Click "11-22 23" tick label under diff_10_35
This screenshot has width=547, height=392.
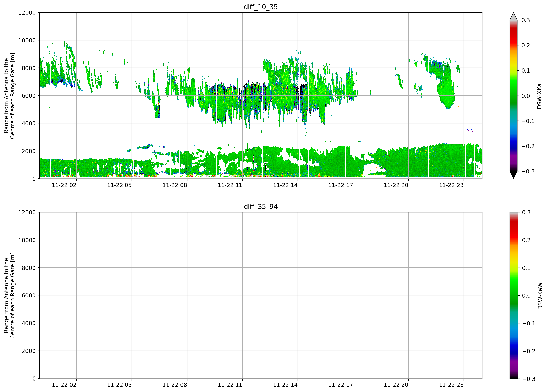pos(451,185)
